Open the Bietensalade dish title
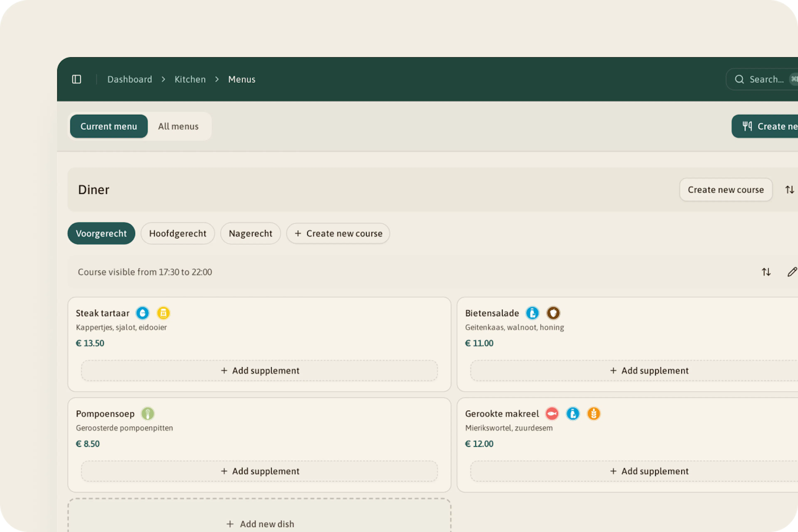Image resolution: width=798 pixels, height=532 pixels. point(492,313)
